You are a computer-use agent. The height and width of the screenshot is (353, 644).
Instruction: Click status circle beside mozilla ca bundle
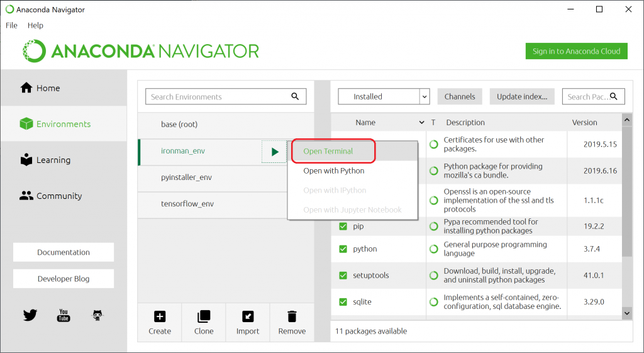click(434, 171)
